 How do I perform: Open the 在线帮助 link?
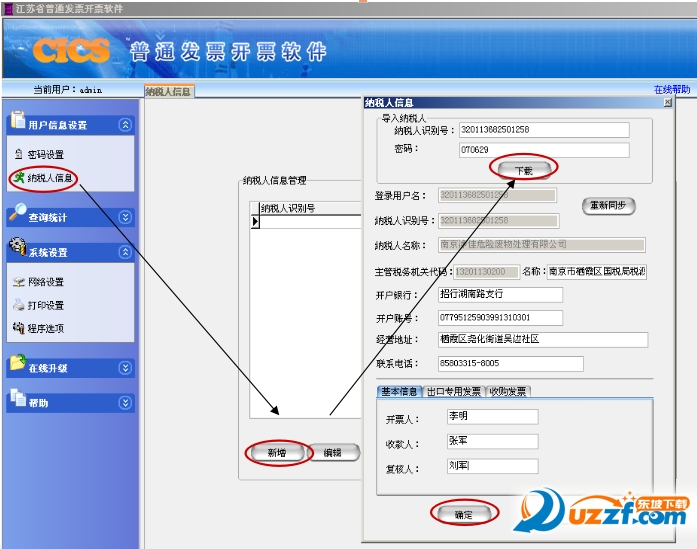click(672, 89)
